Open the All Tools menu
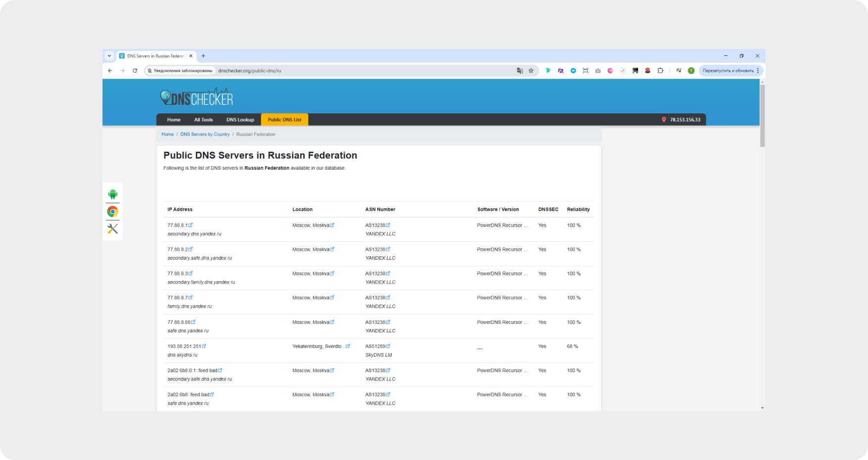Screen dimensions: 868x460 [x=203, y=120]
